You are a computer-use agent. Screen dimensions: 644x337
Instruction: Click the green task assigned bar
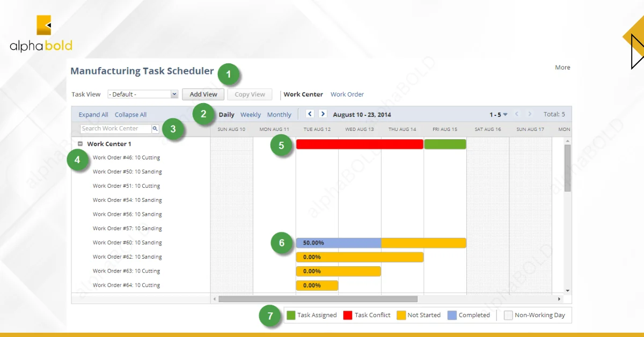point(445,144)
